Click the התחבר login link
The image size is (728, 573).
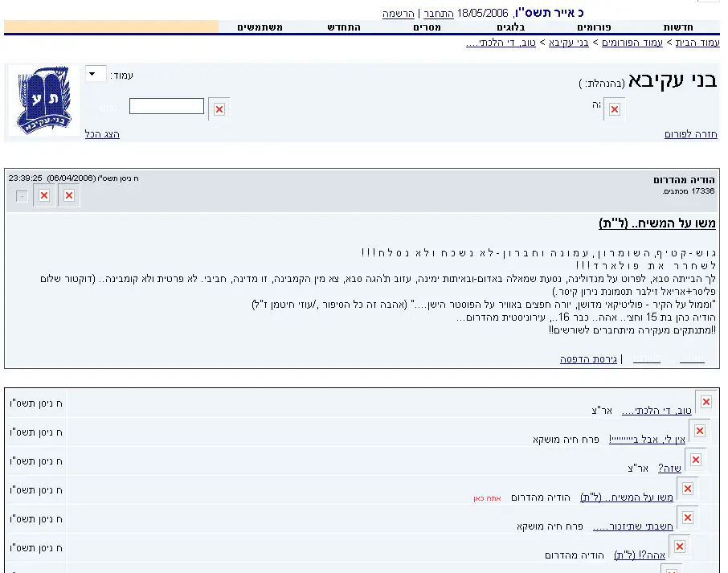click(x=439, y=14)
